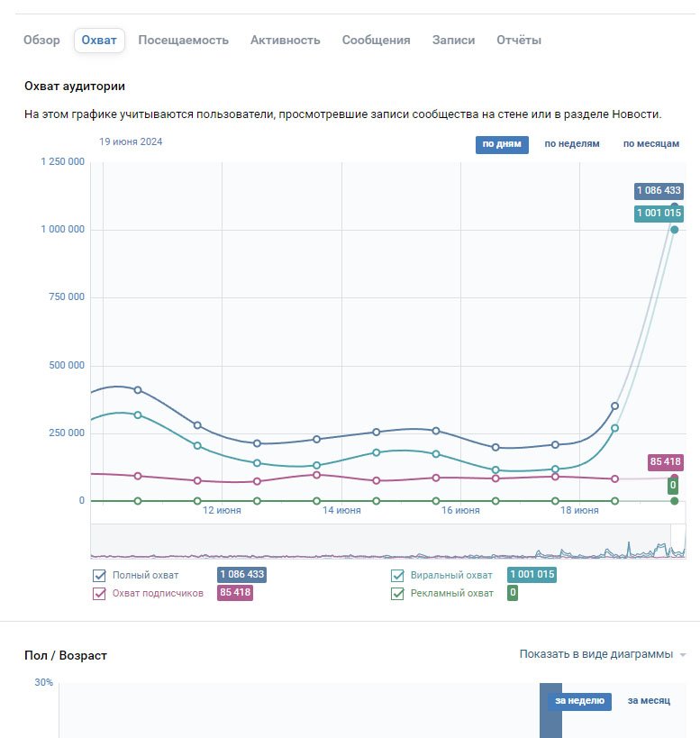
Task: Click the 1 001 015 viral reach point
Action: tap(674, 230)
